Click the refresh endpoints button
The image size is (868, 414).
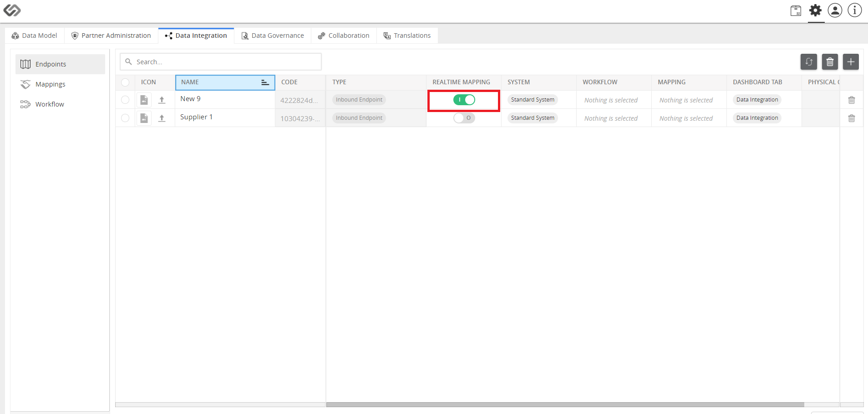(809, 62)
